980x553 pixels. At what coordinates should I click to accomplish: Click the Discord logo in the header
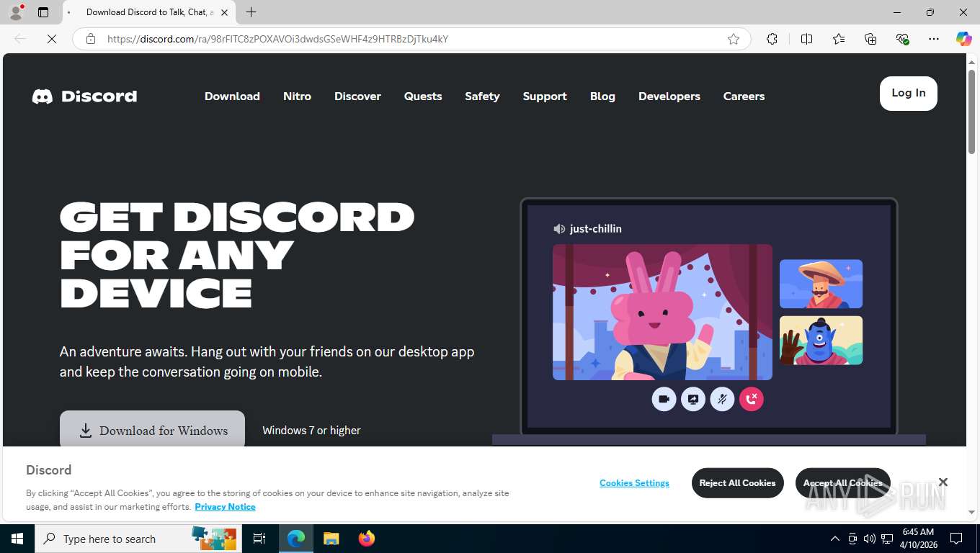(84, 96)
